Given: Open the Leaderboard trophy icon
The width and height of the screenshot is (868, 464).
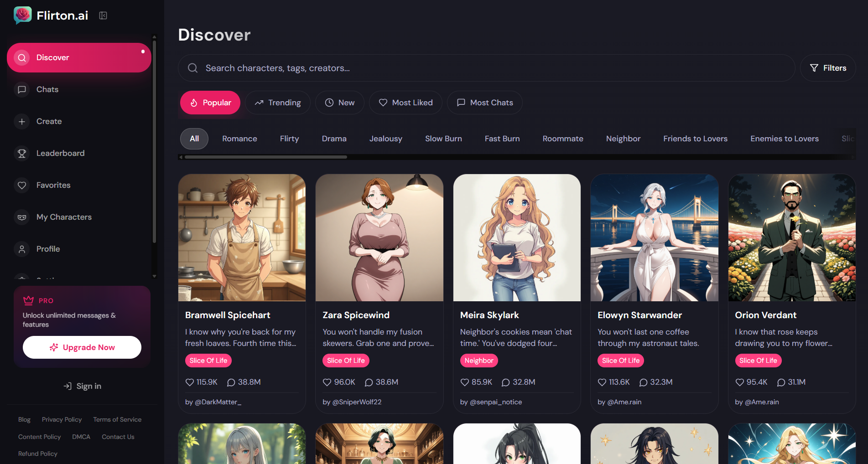Looking at the screenshot, I should [x=21, y=153].
